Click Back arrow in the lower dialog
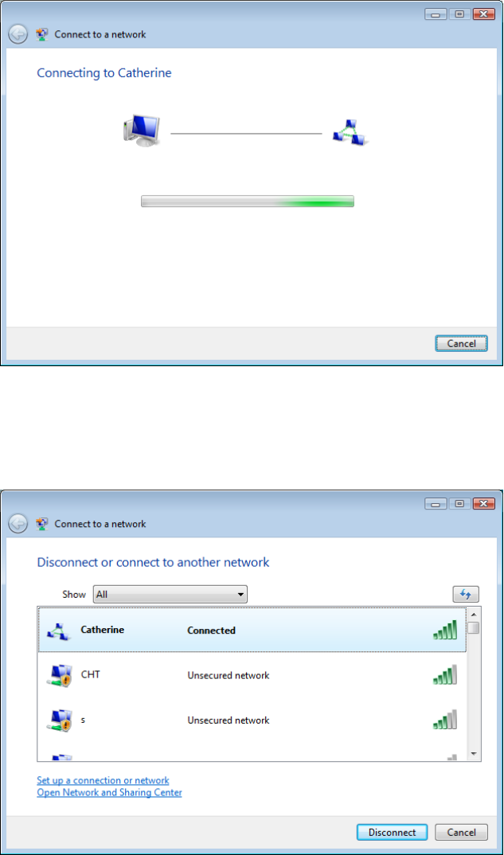504x855 pixels. coord(18,524)
